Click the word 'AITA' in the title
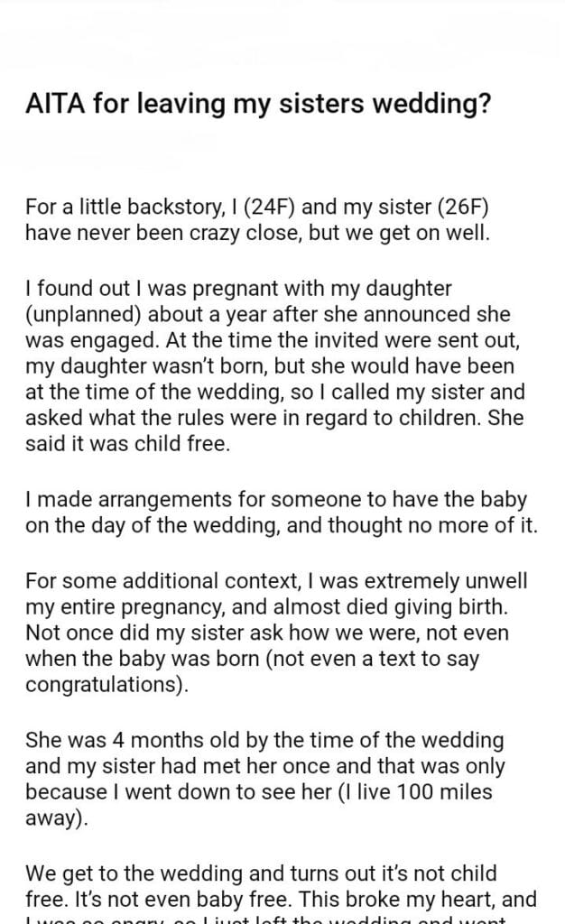The height and width of the screenshot is (924, 565). [x=53, y=105]
